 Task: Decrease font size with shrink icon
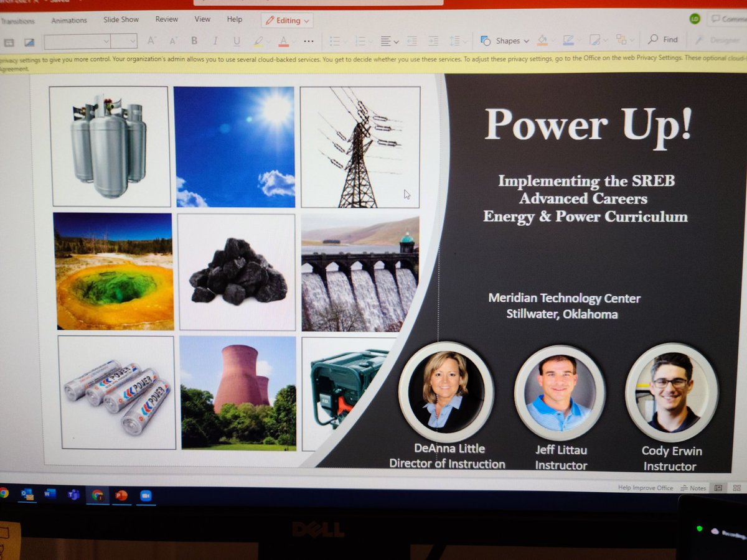click(174, 41)
